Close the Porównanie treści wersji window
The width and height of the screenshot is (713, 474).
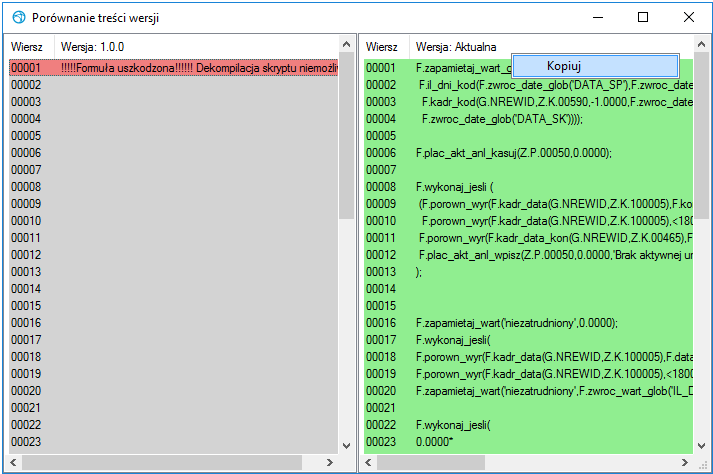coord(688,17)
